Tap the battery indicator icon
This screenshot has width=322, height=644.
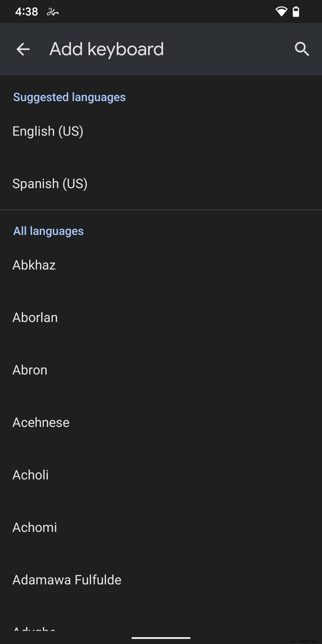coord(296,11)
